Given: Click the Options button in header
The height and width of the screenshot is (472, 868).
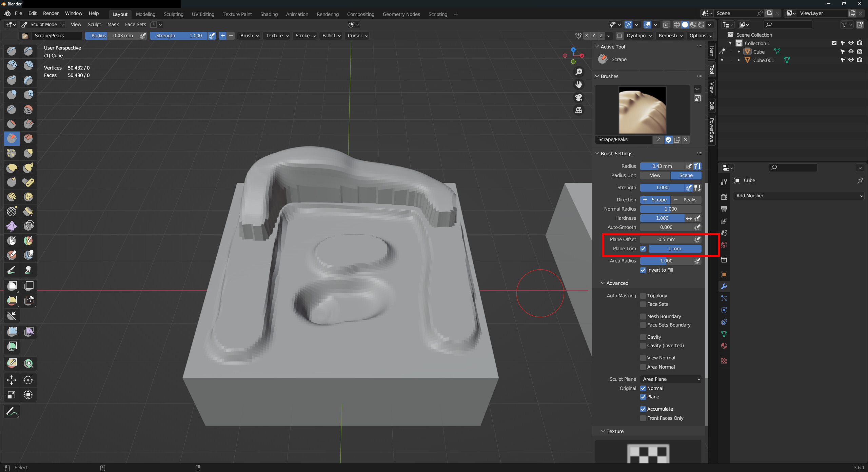Looking at the screenshot, I should click(700, 36).
